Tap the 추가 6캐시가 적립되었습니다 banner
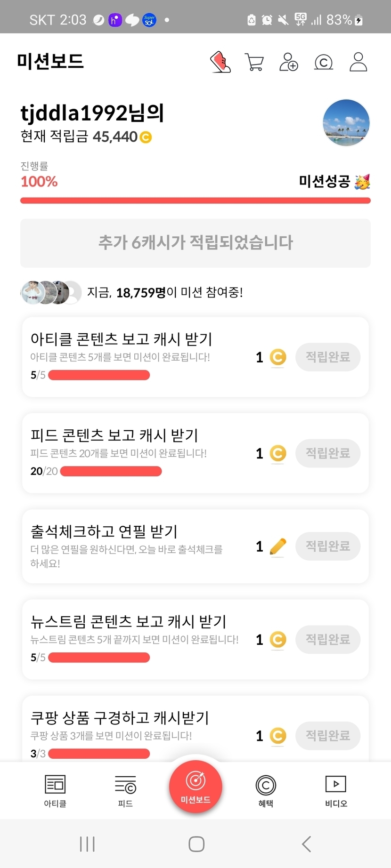This screenshot has width=391, height=868. point(195,243)
